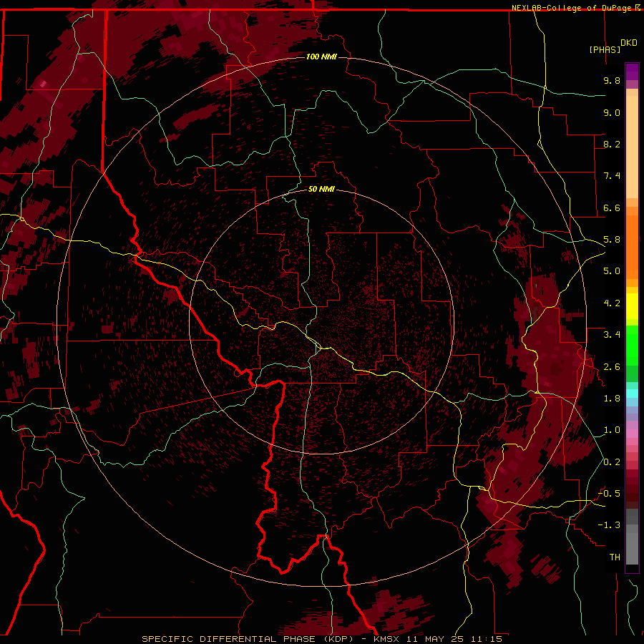Click the -1.3 value on the color scale
This screenshot has height=644, width=644.
[x=610, y=525]
